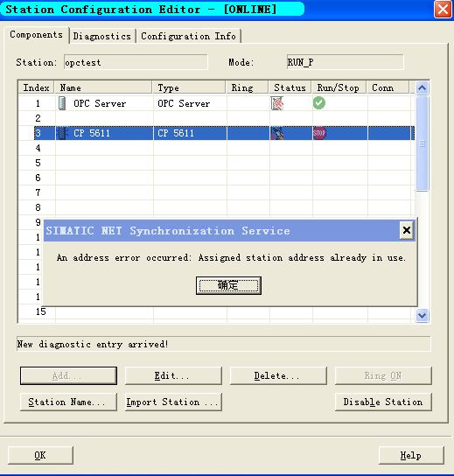Viewport: 454px width, 476px height.
Task: Click the Edit... button
Action: click(173, 376)
